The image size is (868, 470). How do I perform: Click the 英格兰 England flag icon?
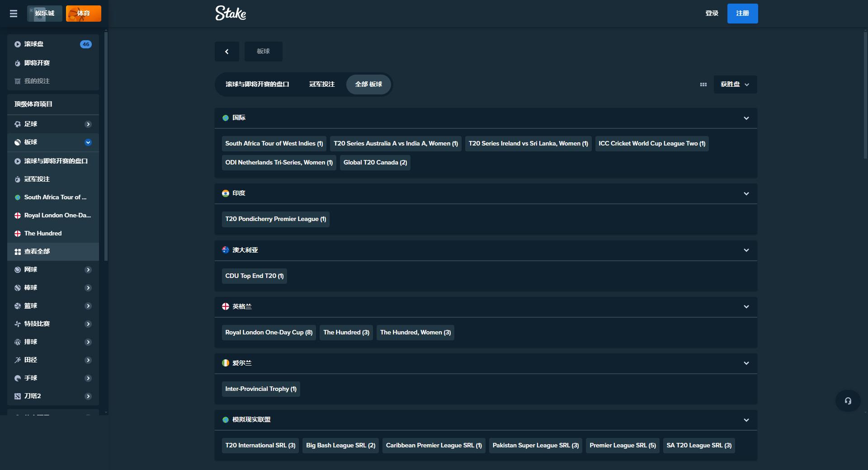[x=226, y=306]
